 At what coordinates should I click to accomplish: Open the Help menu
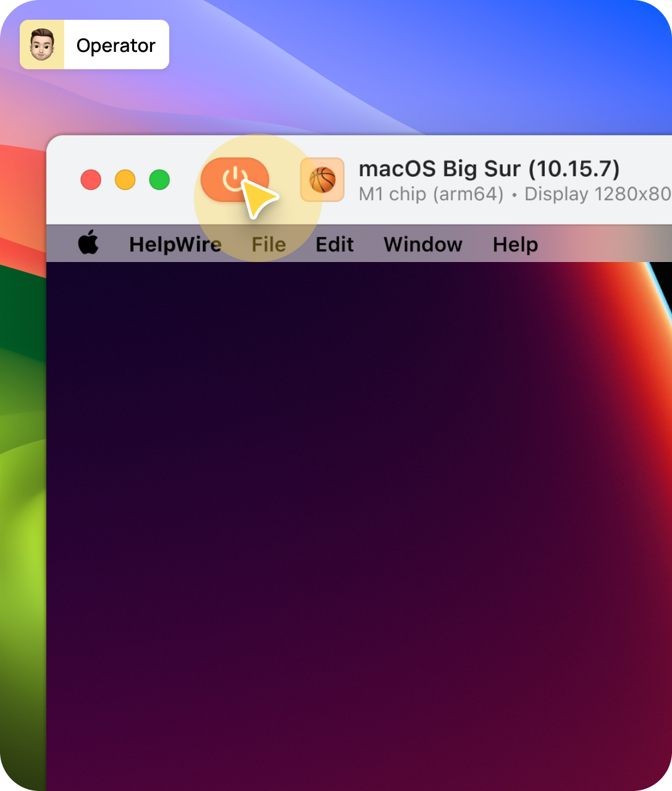[x=514, y=243]
